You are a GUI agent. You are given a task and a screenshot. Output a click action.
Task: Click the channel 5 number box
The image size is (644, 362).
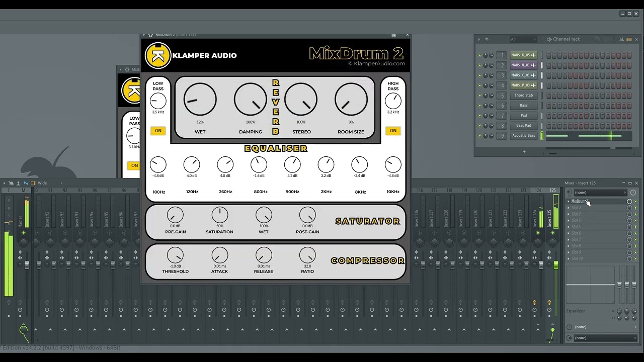pos(502,96)
